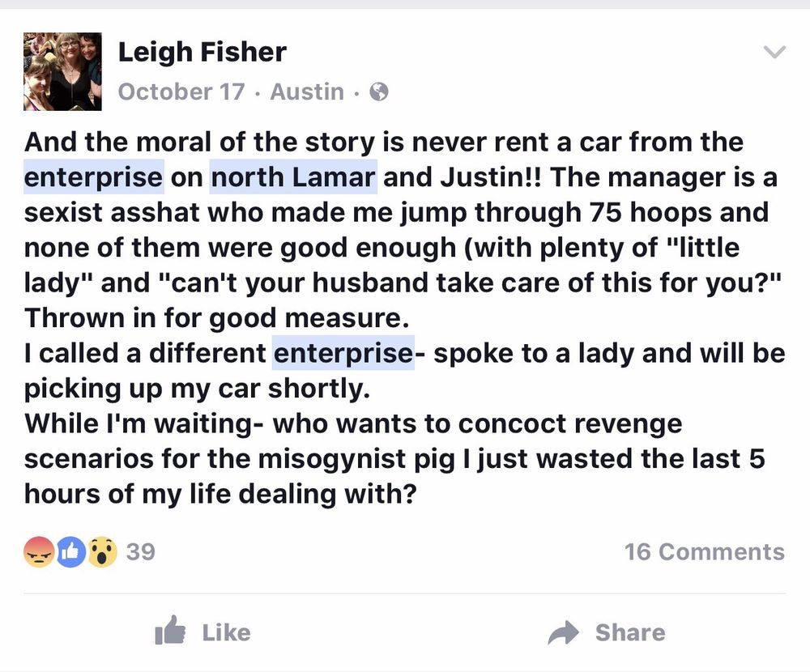This screenshot has height=672, width=810.
Task: Click the wow reaction emoji icon
Action: tap(102, 552)
